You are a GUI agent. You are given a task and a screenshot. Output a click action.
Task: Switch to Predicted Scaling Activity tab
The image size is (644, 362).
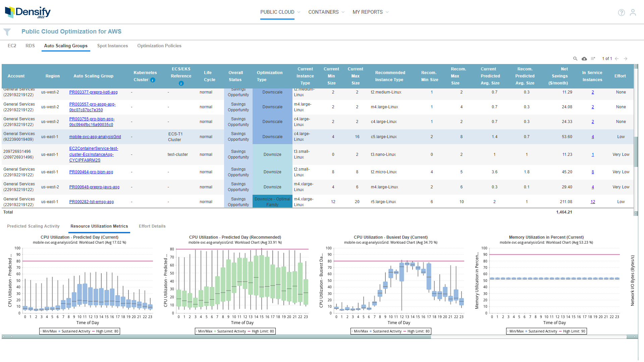click(x=33, y=226)
